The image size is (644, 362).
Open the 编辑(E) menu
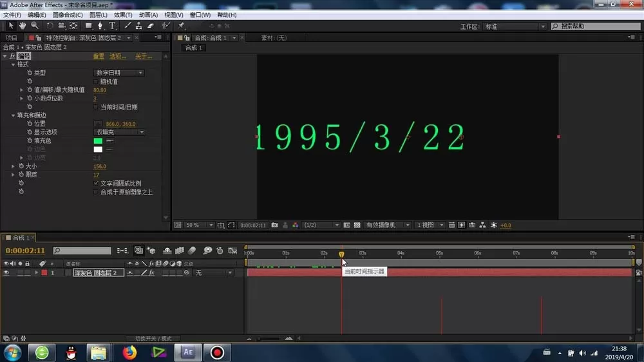[37, 15]
